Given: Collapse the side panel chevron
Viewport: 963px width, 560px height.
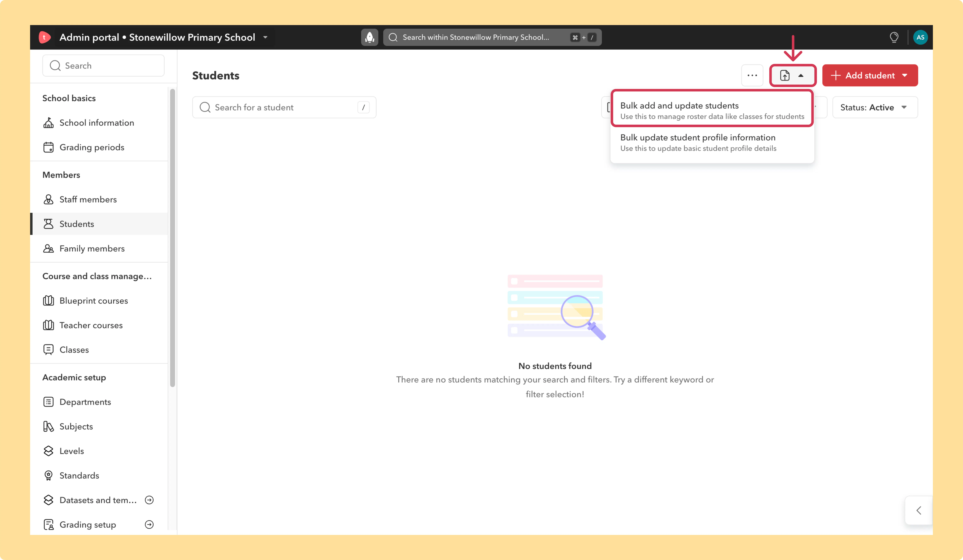Looking at the screenshot, I should [919, 510].
